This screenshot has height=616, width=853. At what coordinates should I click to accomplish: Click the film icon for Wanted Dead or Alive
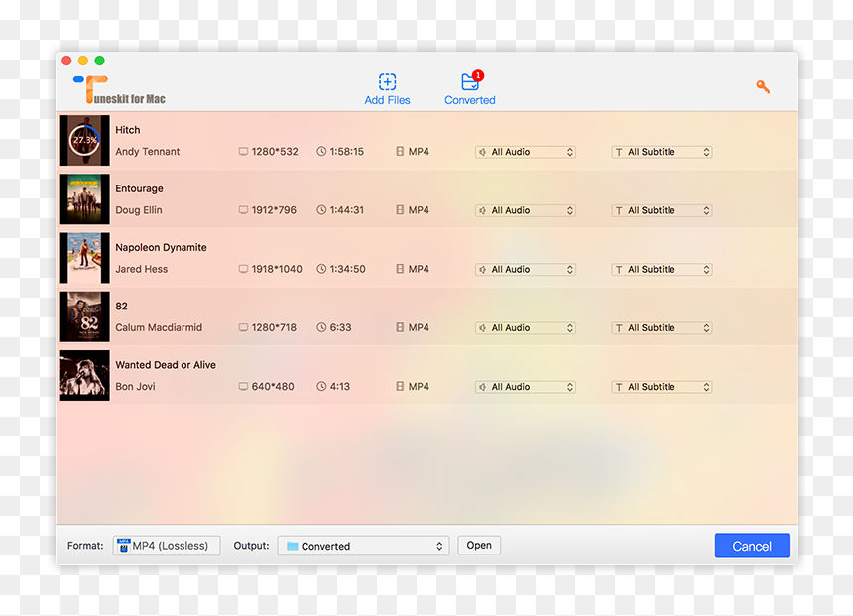pos(400,386)
